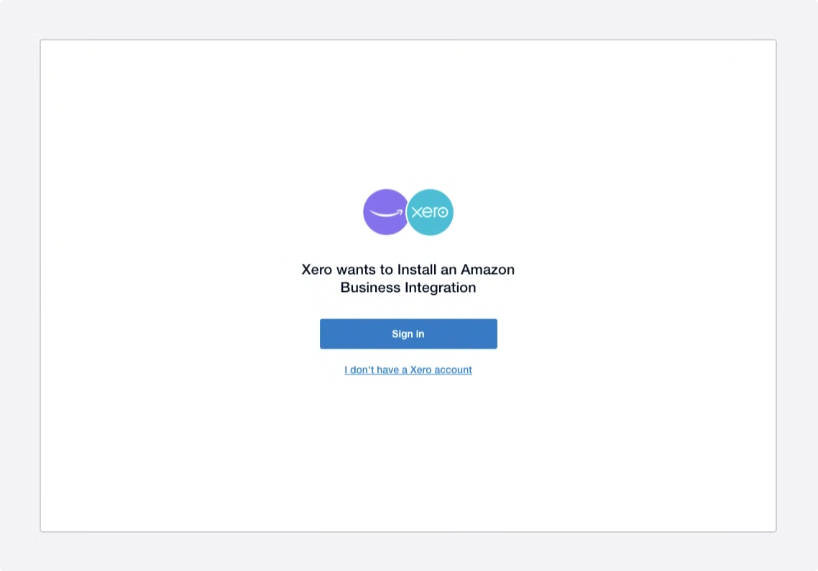Open the "I don't have a Xero account" link
The height and width of the screenshot is (571, 818).
tap(408, 370)
